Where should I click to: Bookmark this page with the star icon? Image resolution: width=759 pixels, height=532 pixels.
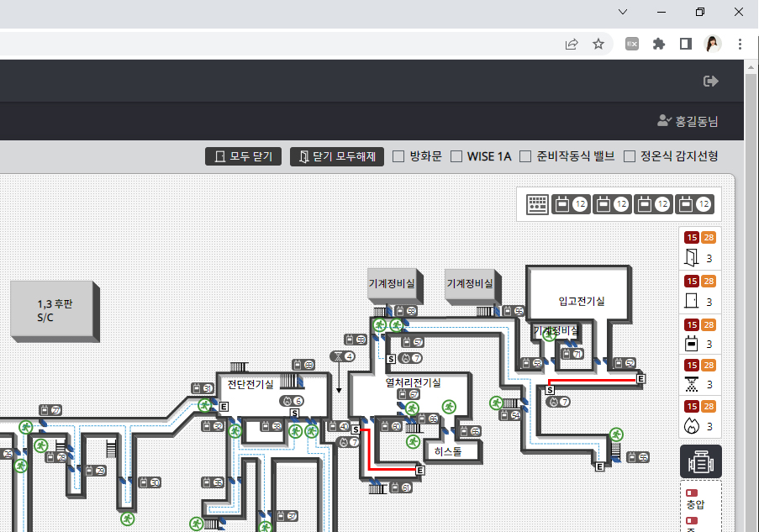pos(598,44)
